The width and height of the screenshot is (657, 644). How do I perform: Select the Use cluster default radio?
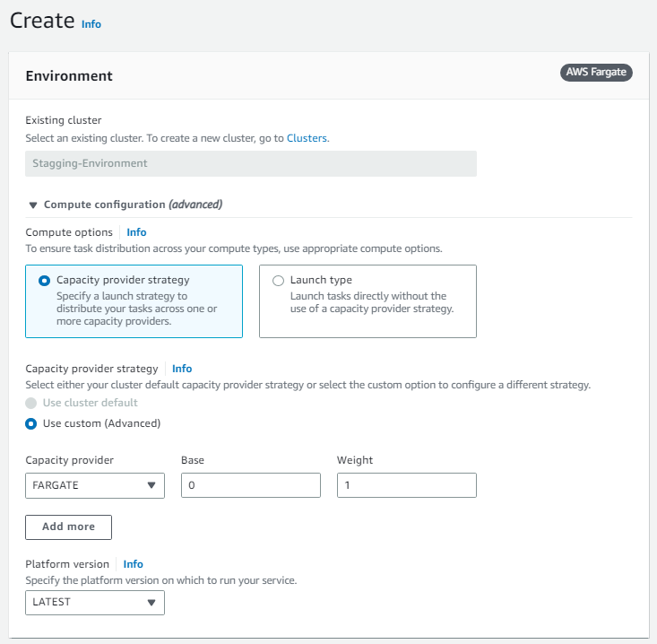[x=31, y=403]
